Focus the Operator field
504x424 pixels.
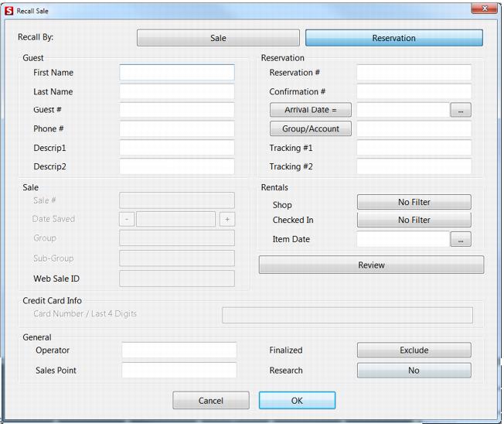click(x=179, y=350)
